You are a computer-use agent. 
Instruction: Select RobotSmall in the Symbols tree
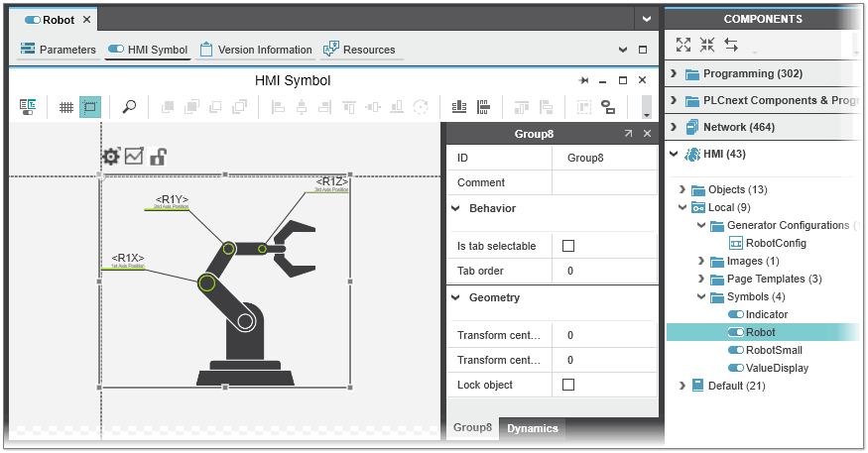click(x=774, y=350)
